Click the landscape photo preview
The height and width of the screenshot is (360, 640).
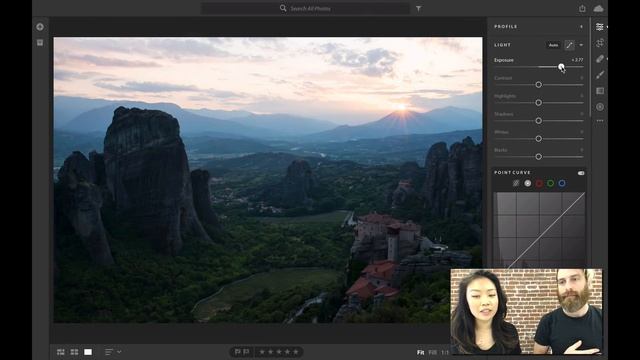point(268,180)
